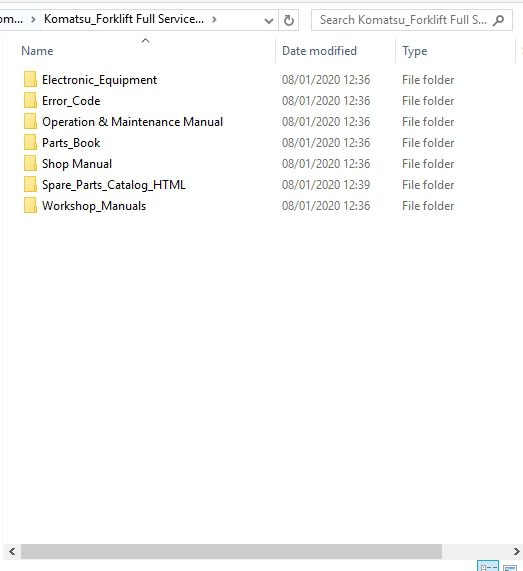Screen dimensions: 523x571
Task: Click the Shop Manual folder icon
Action: coord(30,164)
